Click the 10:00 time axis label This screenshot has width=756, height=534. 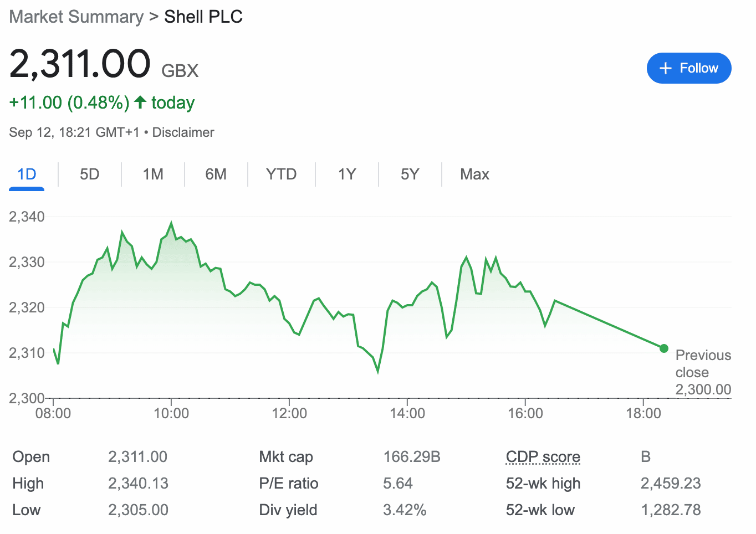click(x=171, y=413)
